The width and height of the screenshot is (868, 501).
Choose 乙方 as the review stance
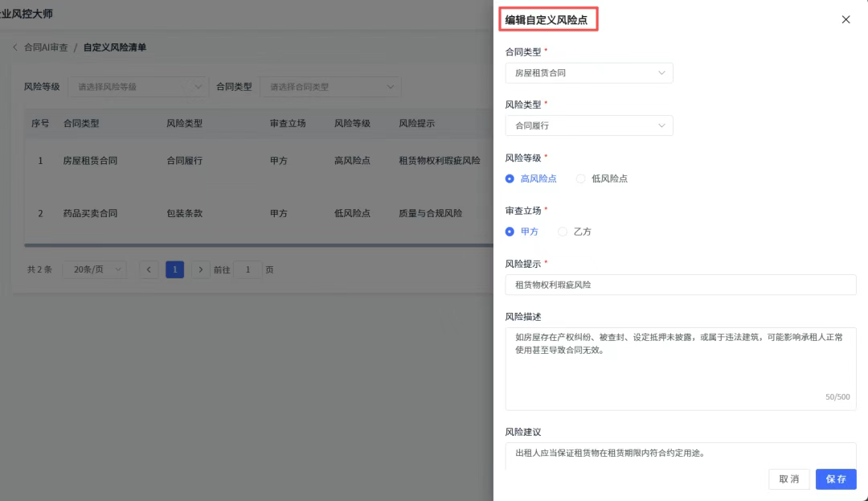tap(563, 232)
